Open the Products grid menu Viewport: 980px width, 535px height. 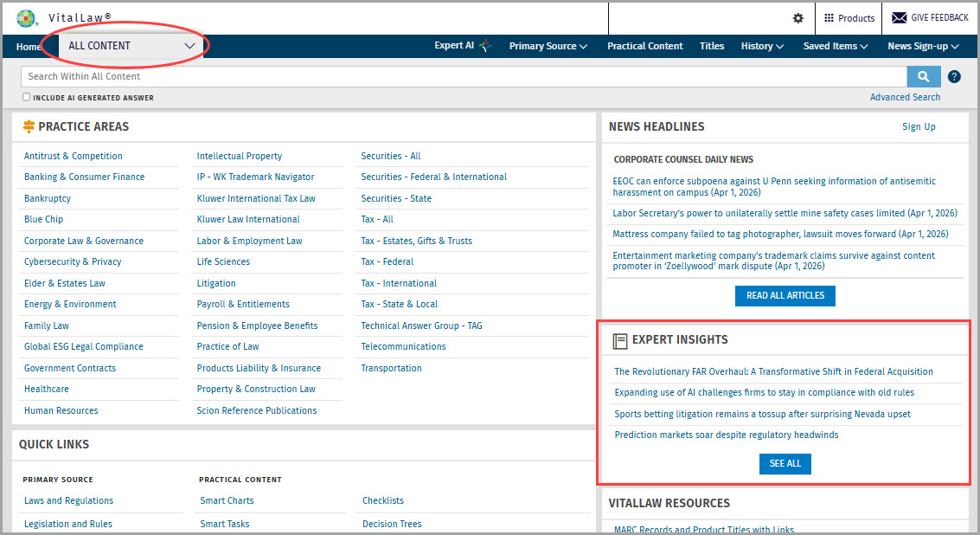[x=849, y=18]
